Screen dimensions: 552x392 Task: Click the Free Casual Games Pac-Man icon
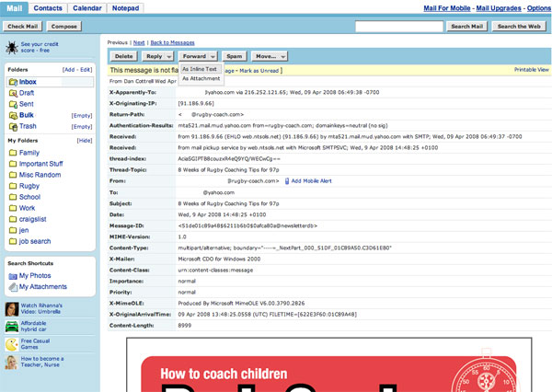11,343
